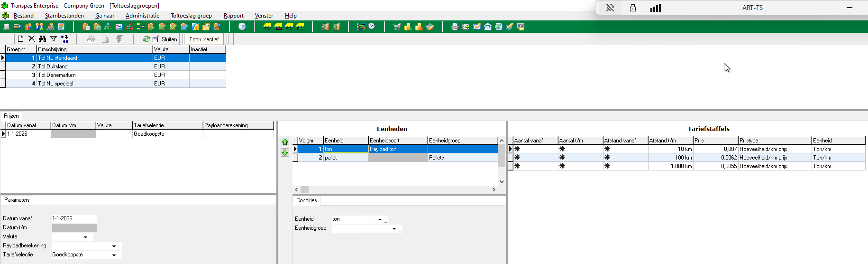This screenshot has height=264, width=868.
Task: Open the Eenheid dropdown showing ton
Action: click(380, 219)
